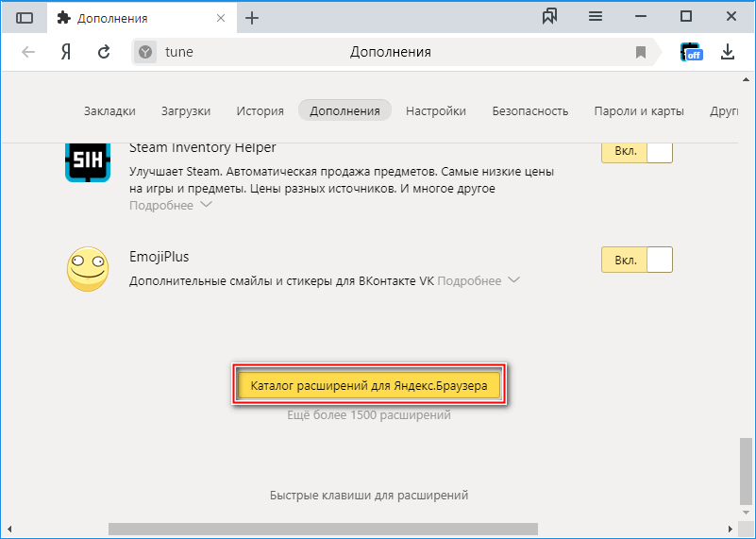Toggle the EmojiPlus extension switch
The width and height of the screenshot is (756, 539).
[x=637, y=260]
